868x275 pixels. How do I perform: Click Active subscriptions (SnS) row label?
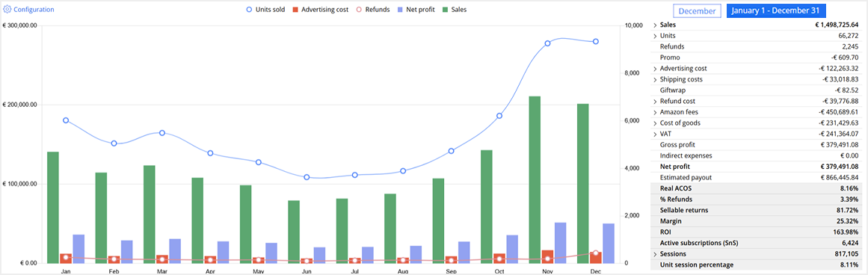[x=699, y=243]
